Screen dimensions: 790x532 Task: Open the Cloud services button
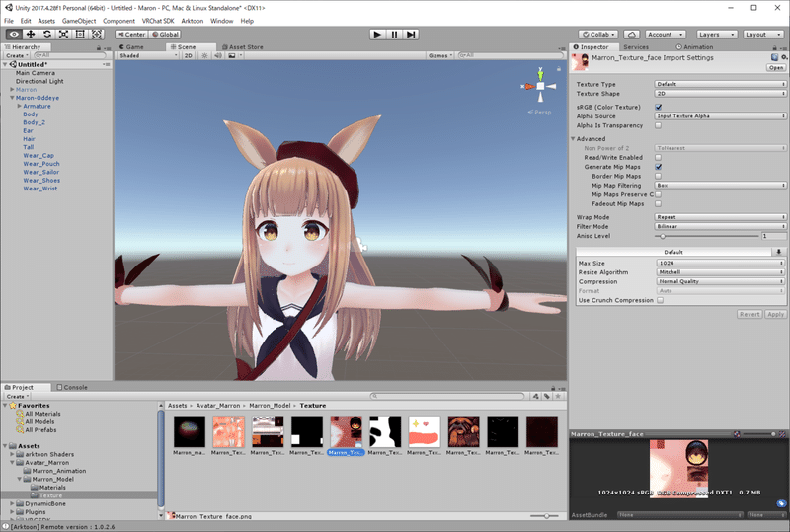(x=631, y=35)
